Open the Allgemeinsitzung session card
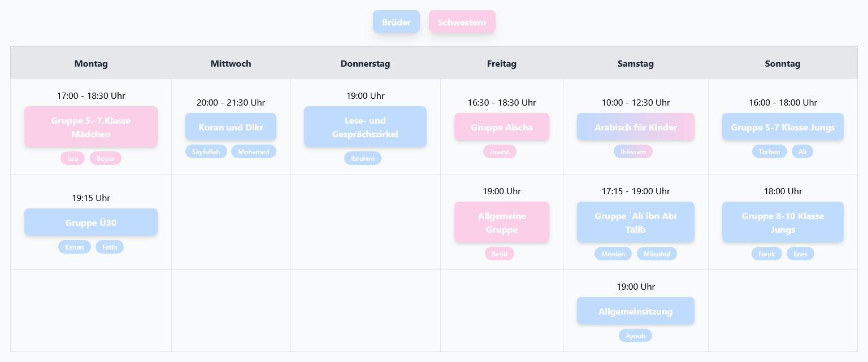The width and height of the screenshot is (868, 362). coord(635,311)
